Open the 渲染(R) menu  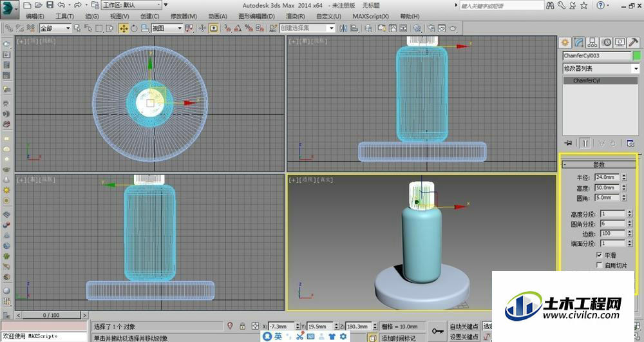pos(296,16)
